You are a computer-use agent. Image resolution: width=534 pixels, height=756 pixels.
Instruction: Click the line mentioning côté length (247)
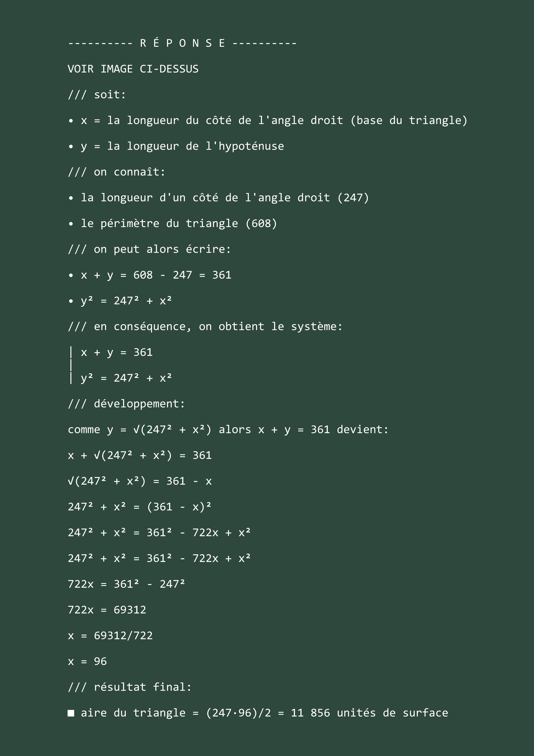218,198
